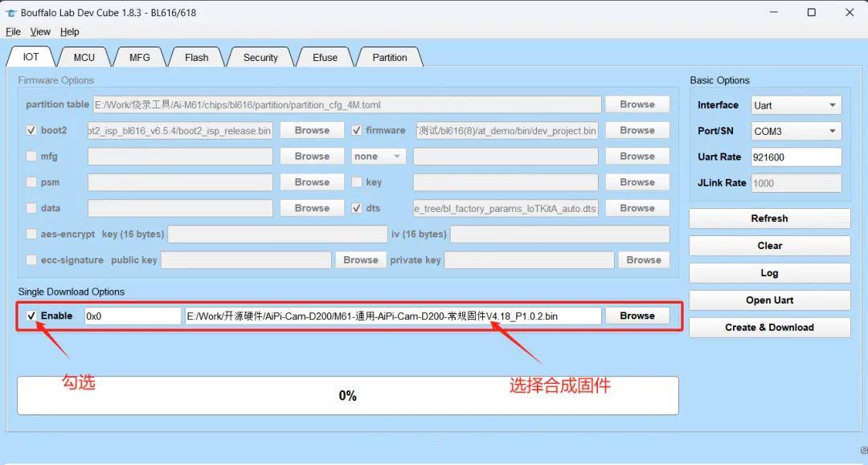Switch to the Partition tab
The height and width of the screenshot is (465, 868).
(390, 58)
